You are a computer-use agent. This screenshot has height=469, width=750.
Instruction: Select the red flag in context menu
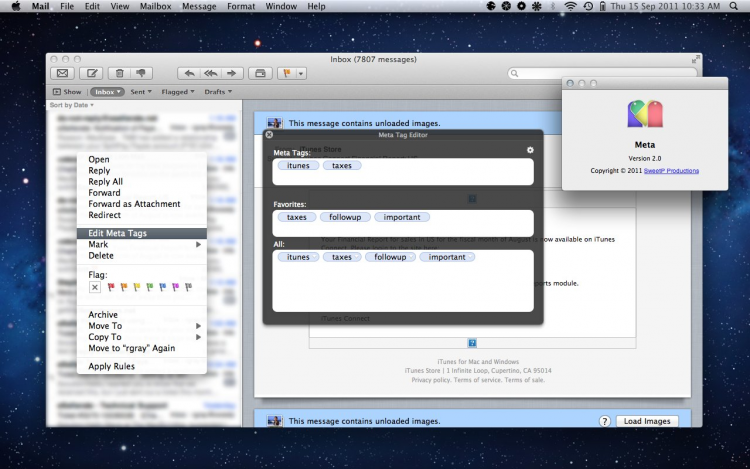[110, 287]
